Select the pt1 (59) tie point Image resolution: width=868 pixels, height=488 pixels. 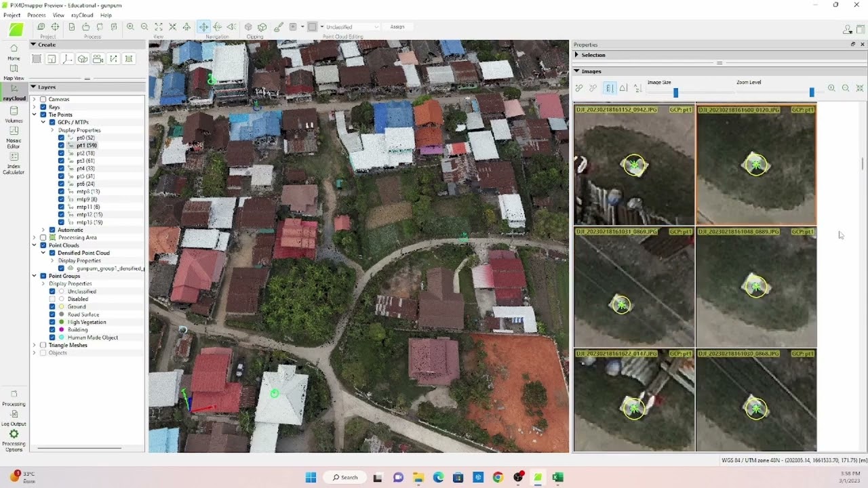86,145
